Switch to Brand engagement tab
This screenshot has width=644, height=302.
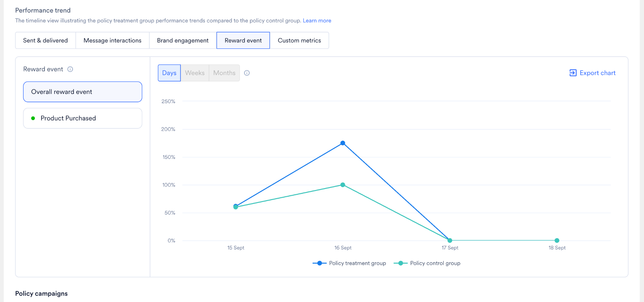[x=183, y=40]
